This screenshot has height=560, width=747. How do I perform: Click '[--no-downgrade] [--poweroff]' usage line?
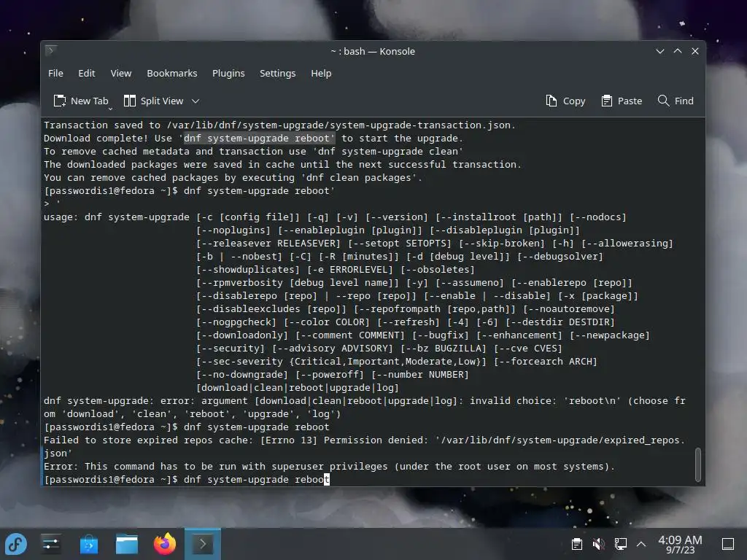[333, 375]
